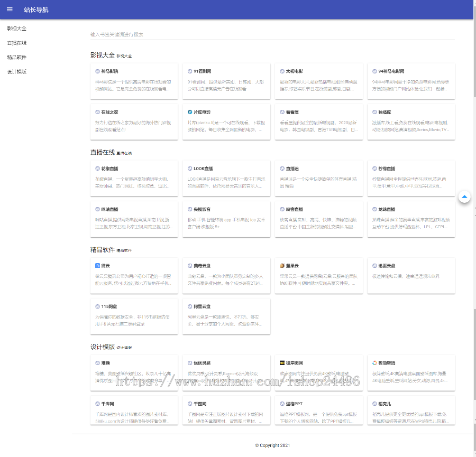Click the 迅雷云盘 site icon
The width and height of the screenshot is (476, 457).
pyautogui.click(x=374, y=266)
